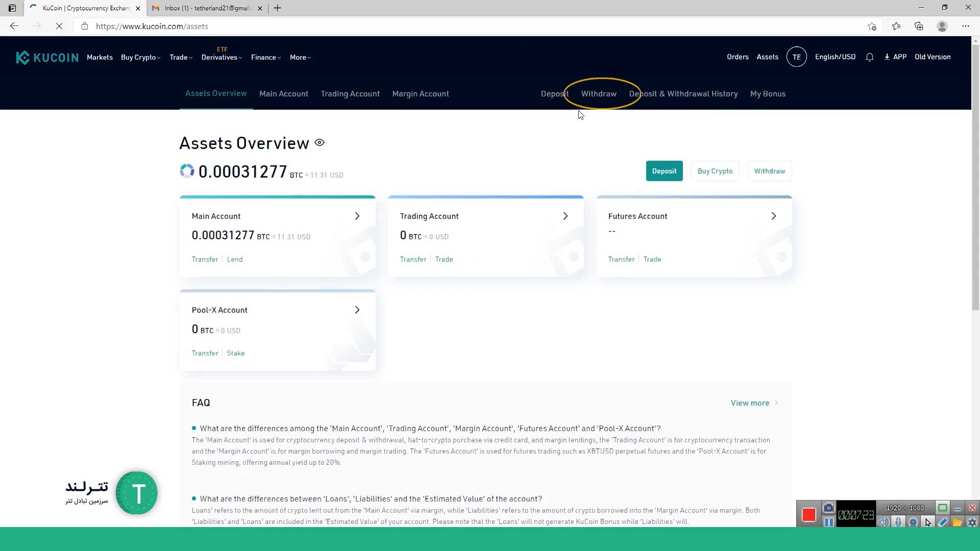Expand the Buy Crypto dropdown menu
Image resolution: width=980 pixels, height=551 pixels.
[140, 57]
